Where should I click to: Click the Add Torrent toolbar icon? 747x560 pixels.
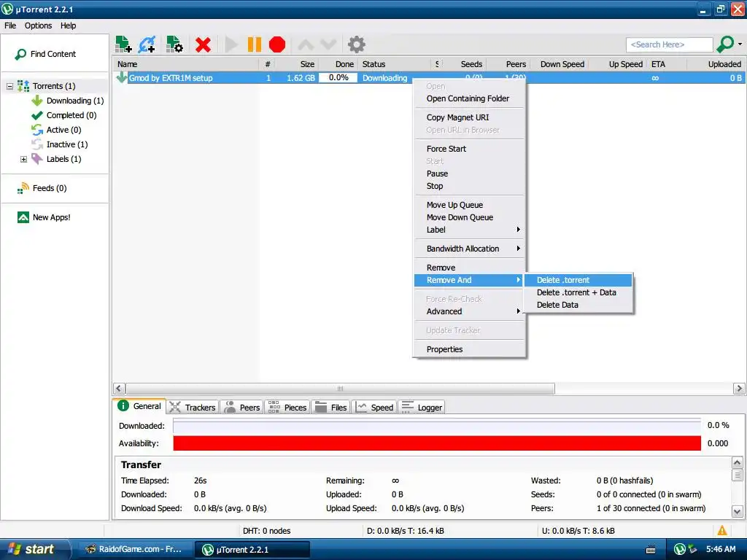(123, 44)
